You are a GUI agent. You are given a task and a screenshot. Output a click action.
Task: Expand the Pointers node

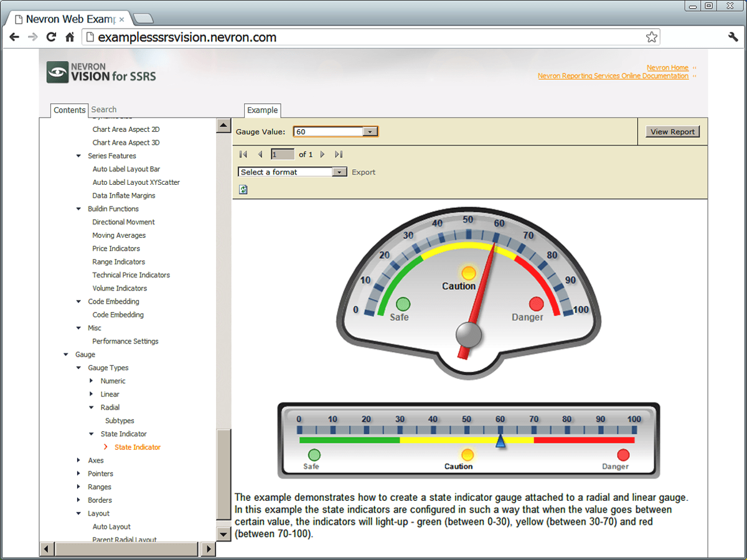(x=78, y=474)
